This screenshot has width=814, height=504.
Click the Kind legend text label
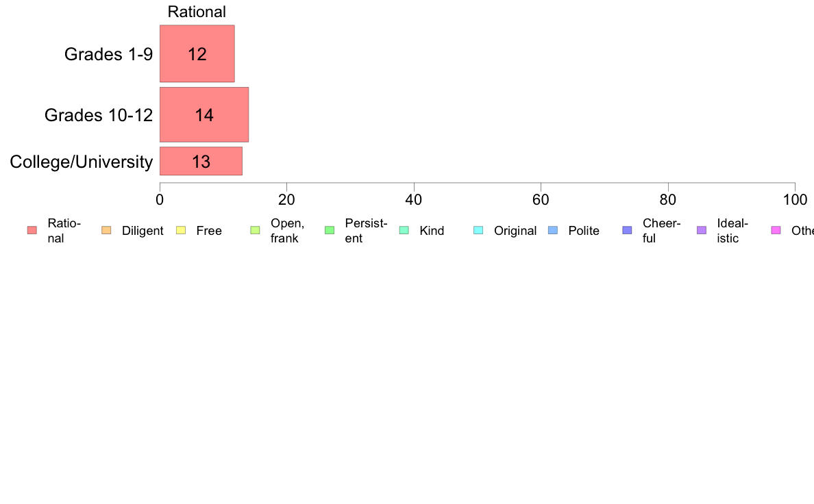click(432, 231)
